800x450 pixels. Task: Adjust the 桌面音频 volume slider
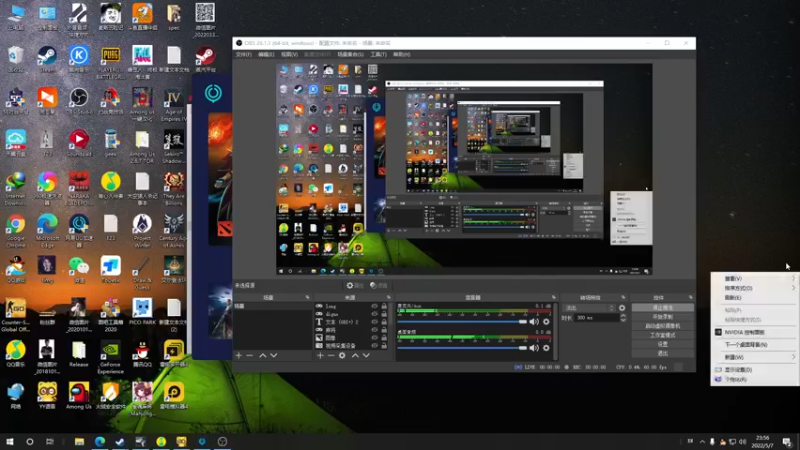(462, 348)
